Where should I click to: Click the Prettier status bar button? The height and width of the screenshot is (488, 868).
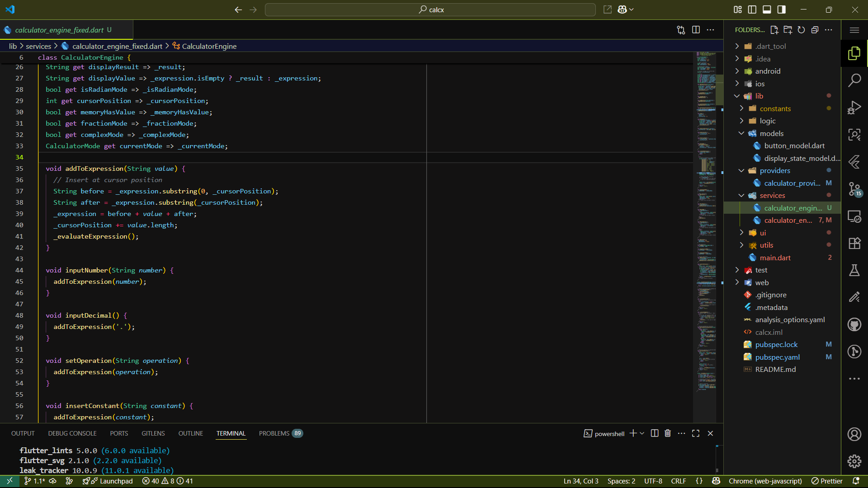point(827,481)
